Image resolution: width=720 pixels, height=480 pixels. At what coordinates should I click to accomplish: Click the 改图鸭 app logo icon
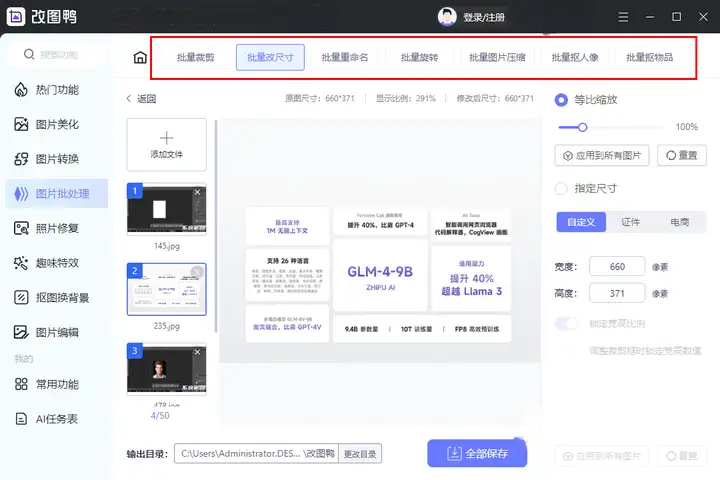[x=16, y=17]
